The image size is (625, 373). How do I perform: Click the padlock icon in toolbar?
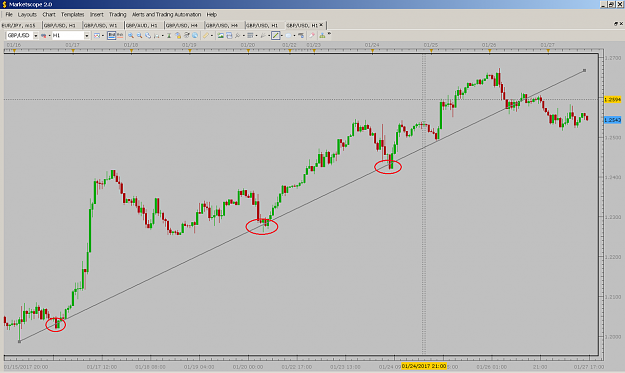click(x=178, y=35)
